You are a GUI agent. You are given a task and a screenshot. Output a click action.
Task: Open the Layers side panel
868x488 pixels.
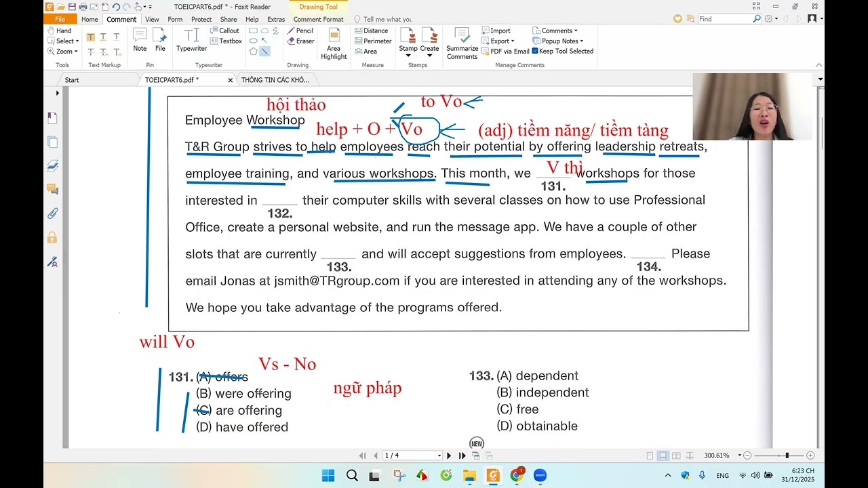[x=52, y=165]
